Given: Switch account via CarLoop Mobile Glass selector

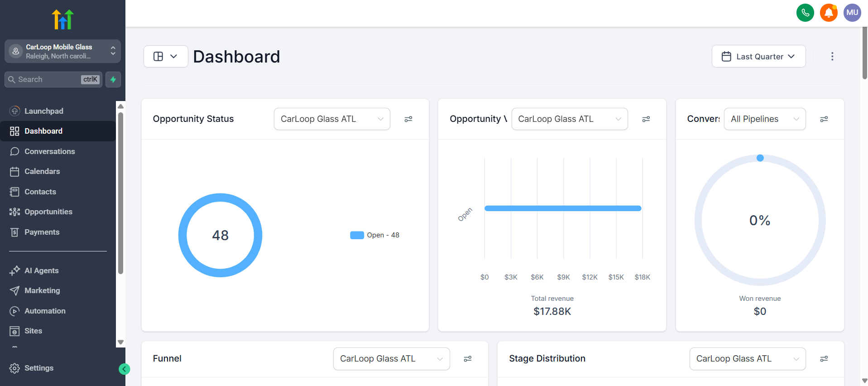Looking at the screenshot, I should coord(62,51).
